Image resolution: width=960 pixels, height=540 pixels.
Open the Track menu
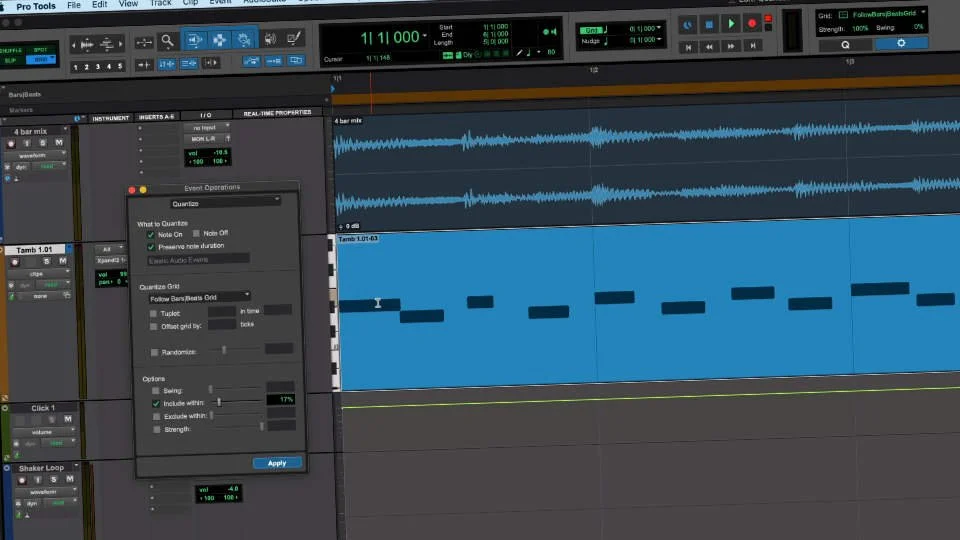pyautogui.click(x=160, y=3)
